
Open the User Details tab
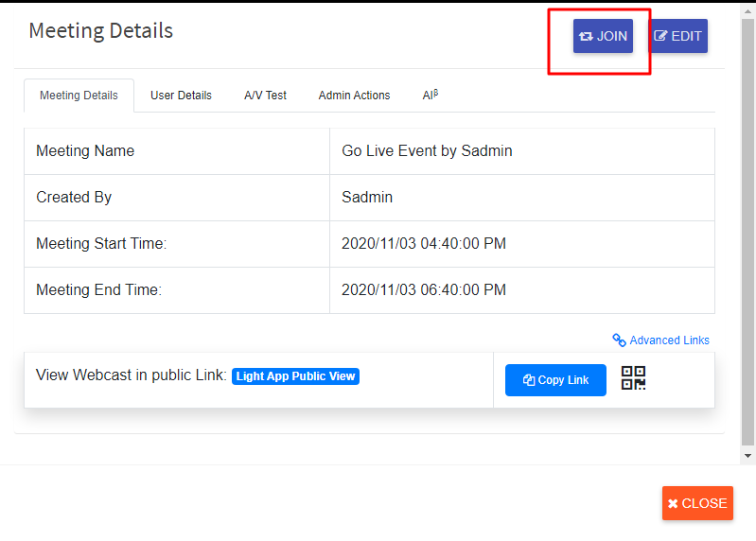(181, 96)
